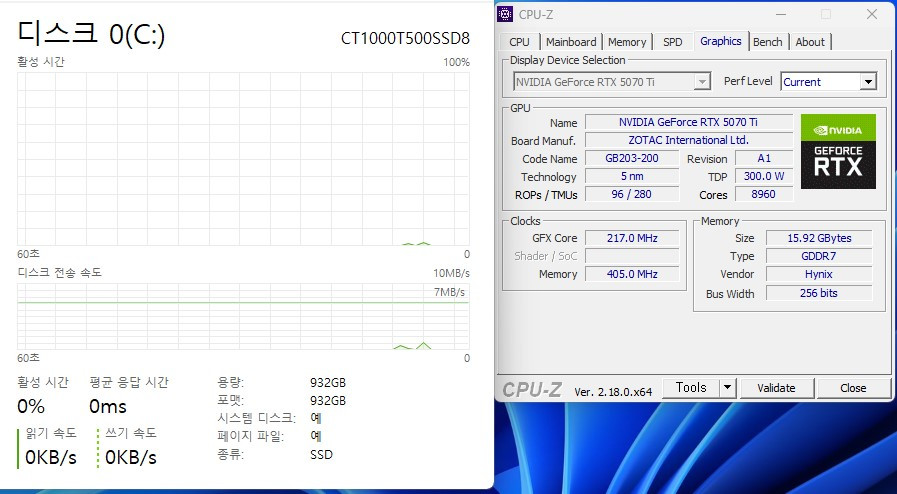
Task: Click the 0% active time value
Action: (x=31, y=407)
